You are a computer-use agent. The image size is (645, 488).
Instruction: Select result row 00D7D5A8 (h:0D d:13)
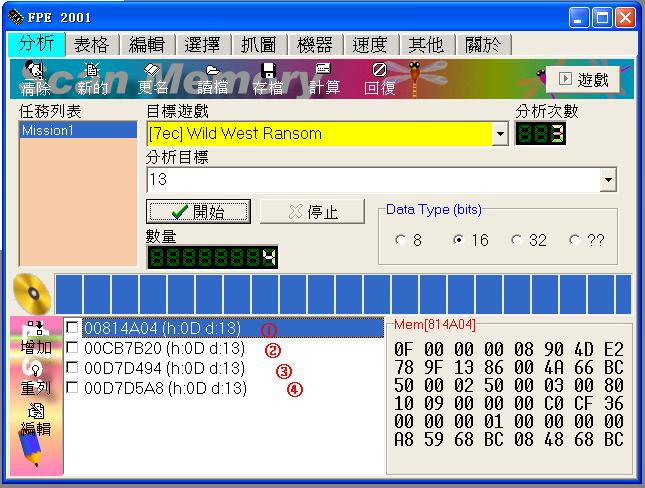pos(165,388)
